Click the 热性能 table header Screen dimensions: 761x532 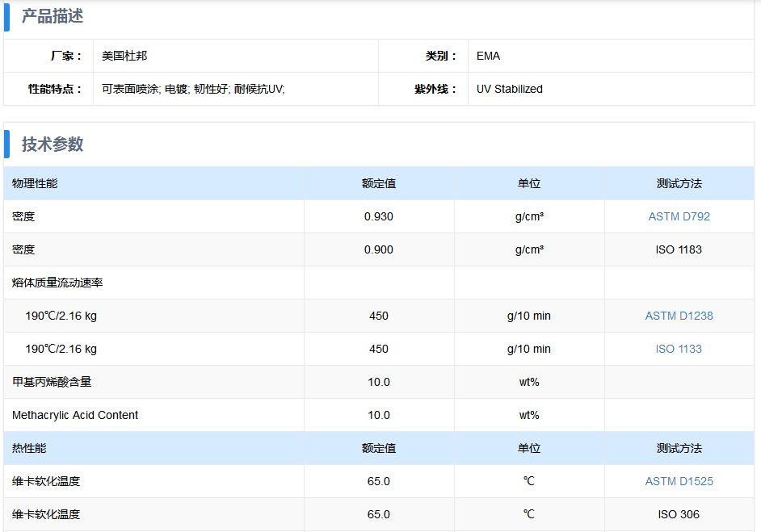[x=29, y=448]
